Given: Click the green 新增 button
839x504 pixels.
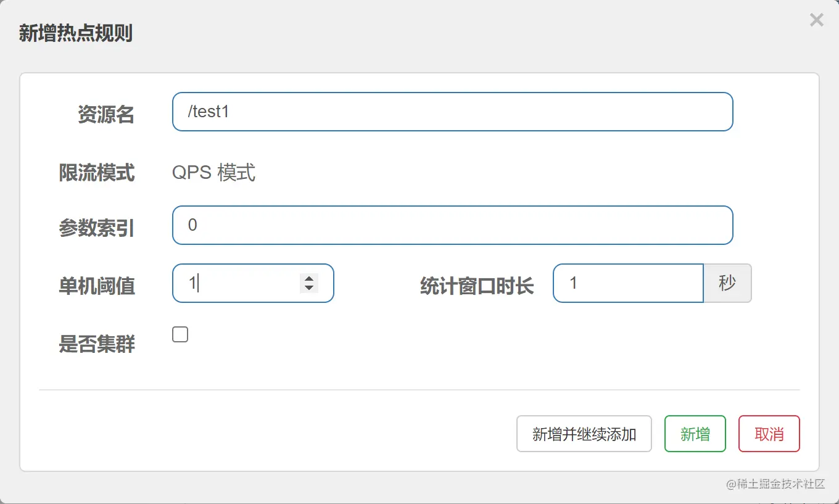Looking at the screenshot, I should [695, 434].
